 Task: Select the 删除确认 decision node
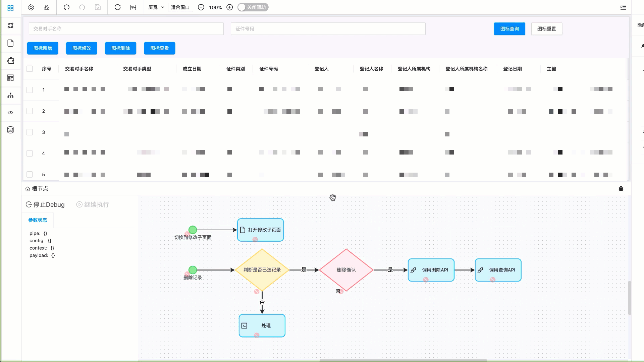click(346, 270)
